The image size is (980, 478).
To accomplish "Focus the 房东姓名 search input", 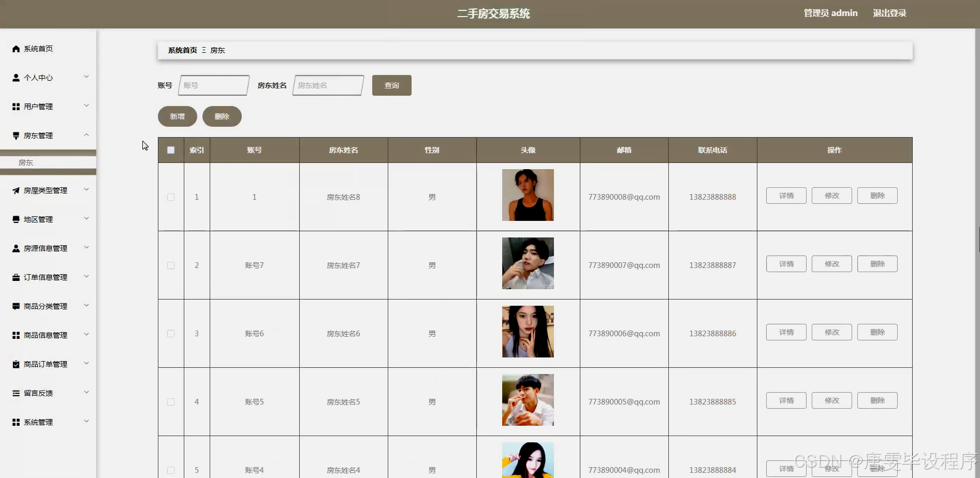I will pos(328,85).
